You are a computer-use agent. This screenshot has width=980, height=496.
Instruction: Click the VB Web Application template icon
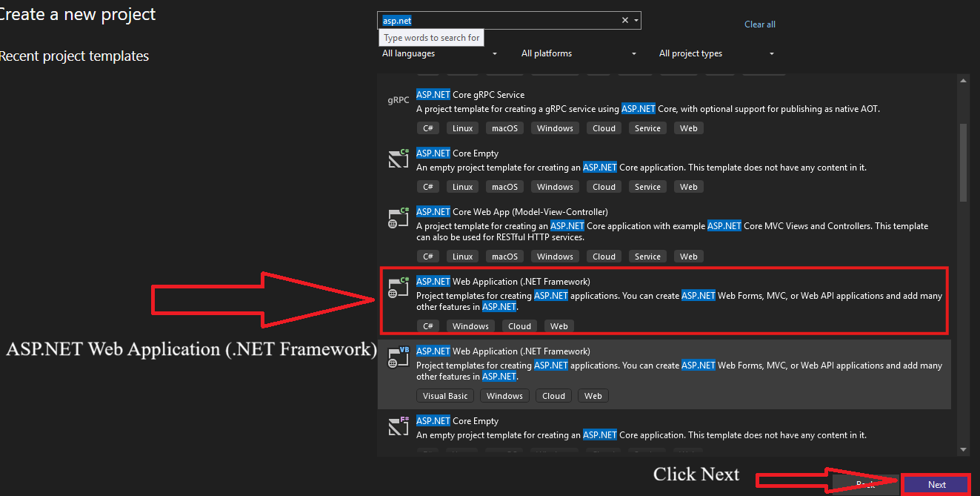click(x=399, y=357)
